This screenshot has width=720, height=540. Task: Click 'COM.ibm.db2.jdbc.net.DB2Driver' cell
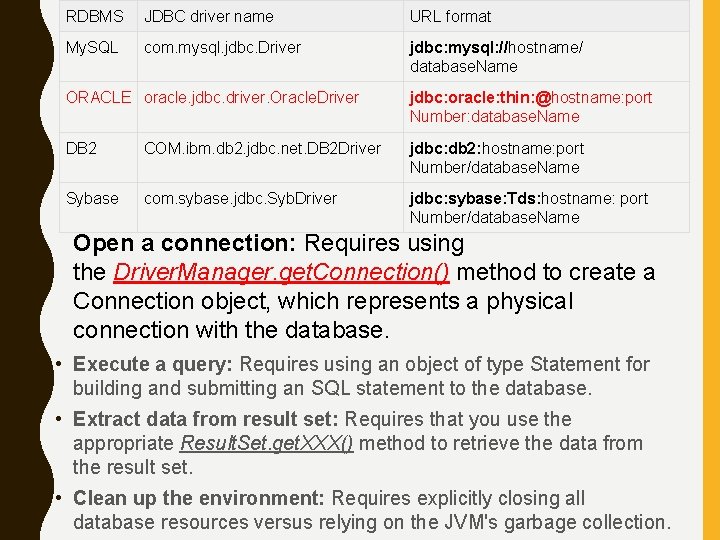[x=270, y=158]
